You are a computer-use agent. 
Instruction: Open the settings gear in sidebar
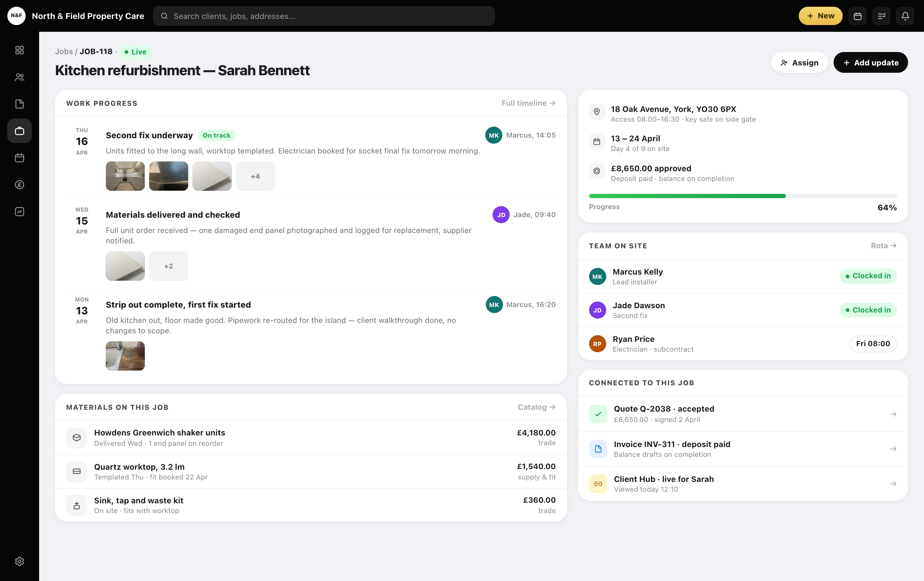pyautogui.click(x=19, y=561)
